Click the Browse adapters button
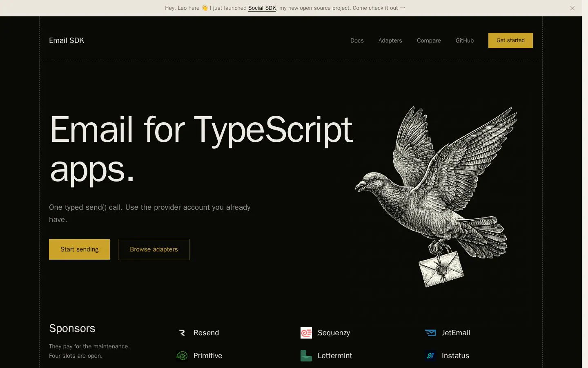 [x=154, y=249]
